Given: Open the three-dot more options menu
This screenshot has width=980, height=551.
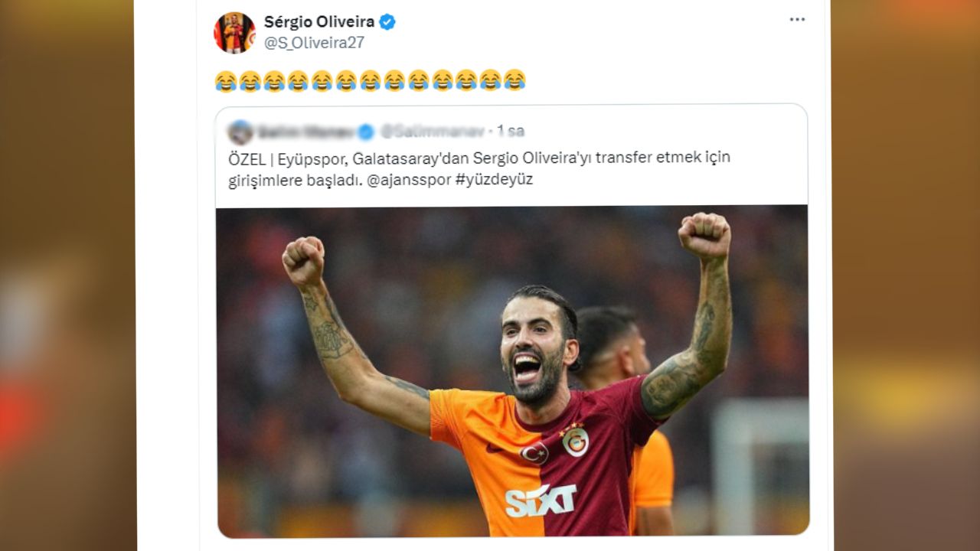Looking at the screenshot, I should pos(797,20).
